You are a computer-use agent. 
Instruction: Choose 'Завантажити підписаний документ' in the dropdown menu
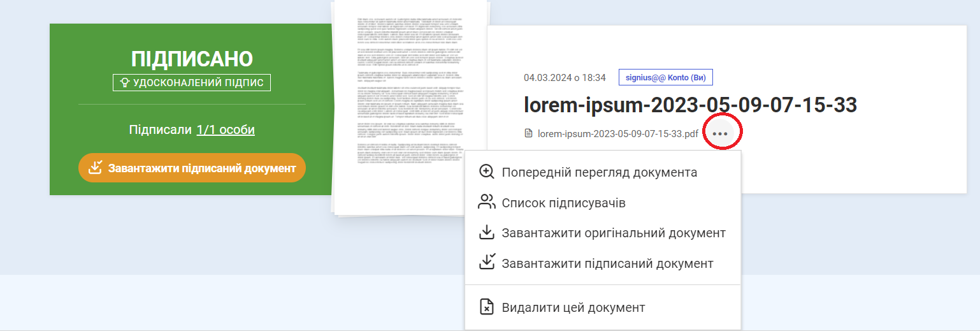click(607, 263)
